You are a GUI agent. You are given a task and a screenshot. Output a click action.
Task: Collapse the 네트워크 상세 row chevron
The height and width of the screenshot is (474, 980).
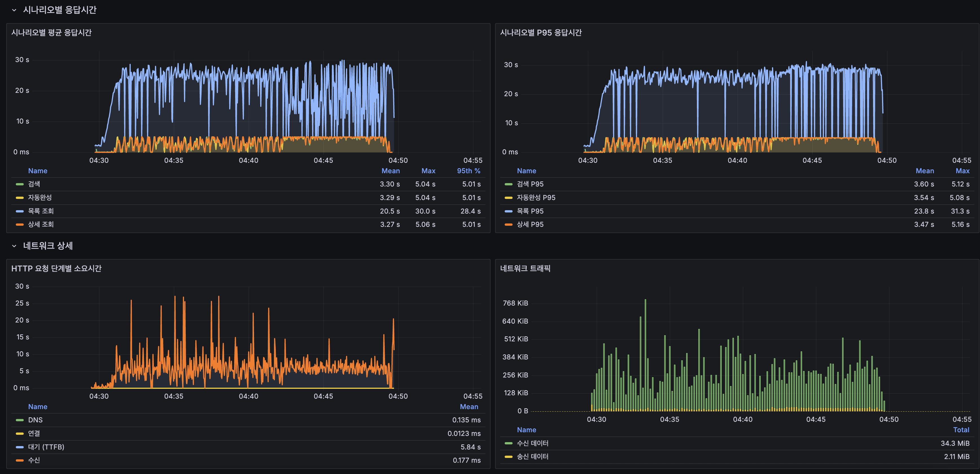pos(14,246)
